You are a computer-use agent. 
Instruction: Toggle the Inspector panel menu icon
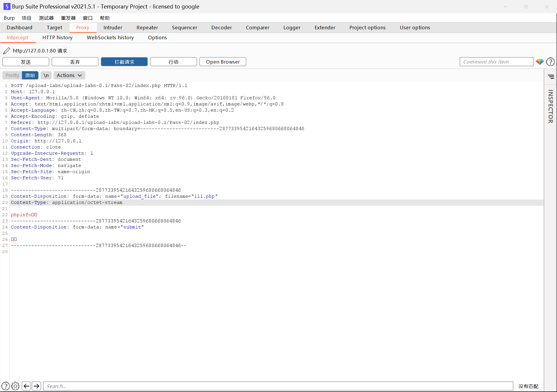(x=551, y=77)
